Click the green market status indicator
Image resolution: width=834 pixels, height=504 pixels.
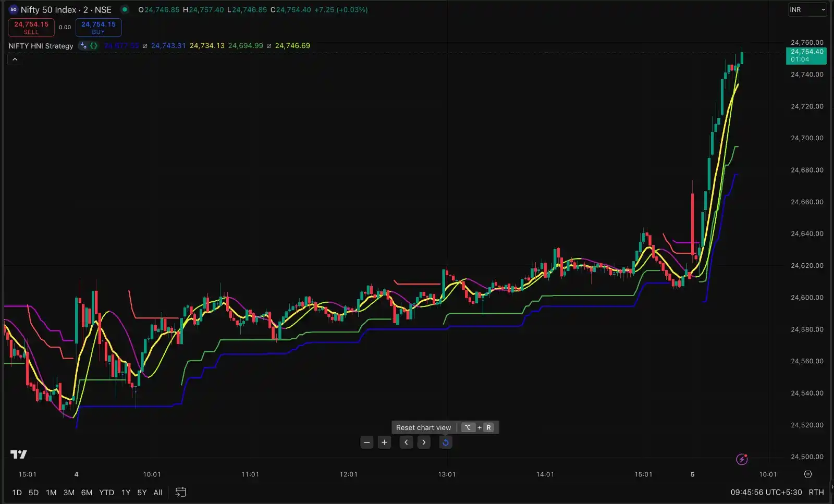click(x=125, y=9)
